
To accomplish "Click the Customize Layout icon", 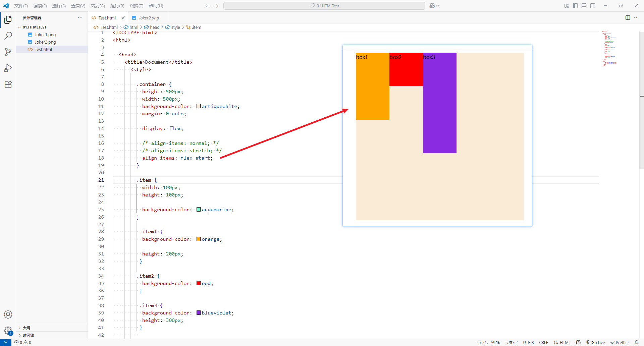I will coord(567,6).
